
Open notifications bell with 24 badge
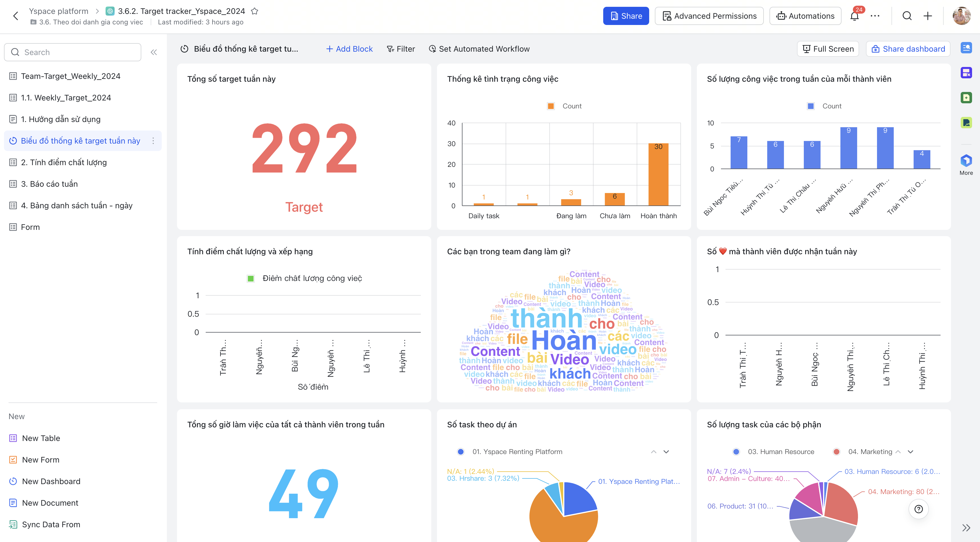click(x=855, y=16)
